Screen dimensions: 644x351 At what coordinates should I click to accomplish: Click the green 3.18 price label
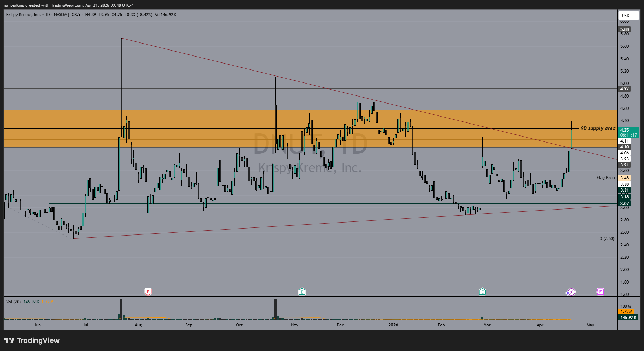(625, 197)
